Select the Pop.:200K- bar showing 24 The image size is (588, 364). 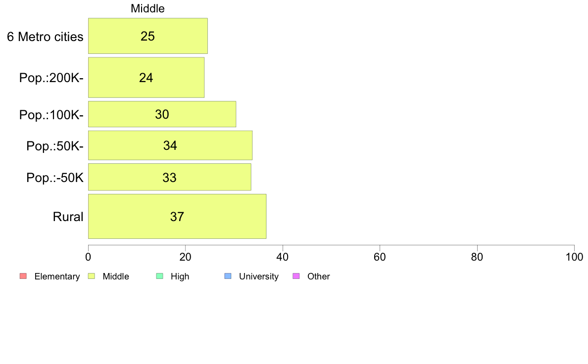pos(146,78)
